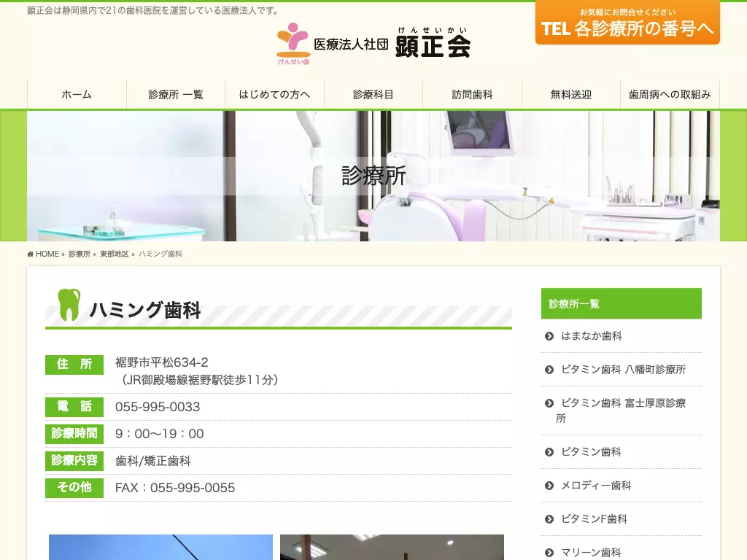The height and width of the screenshot is (560, 747).
Task: Click the 診療時間 green label
Action: coord(74,434)
